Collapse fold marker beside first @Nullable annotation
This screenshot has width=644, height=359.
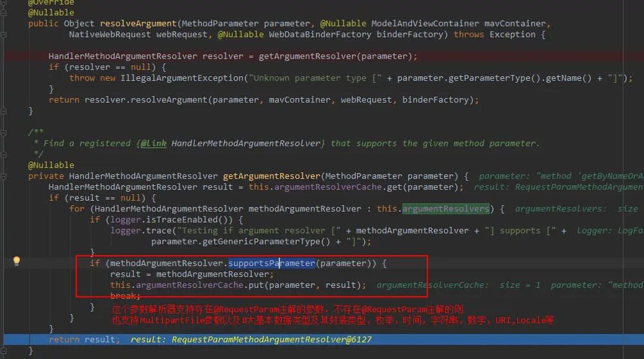click(x=3, y=13)
